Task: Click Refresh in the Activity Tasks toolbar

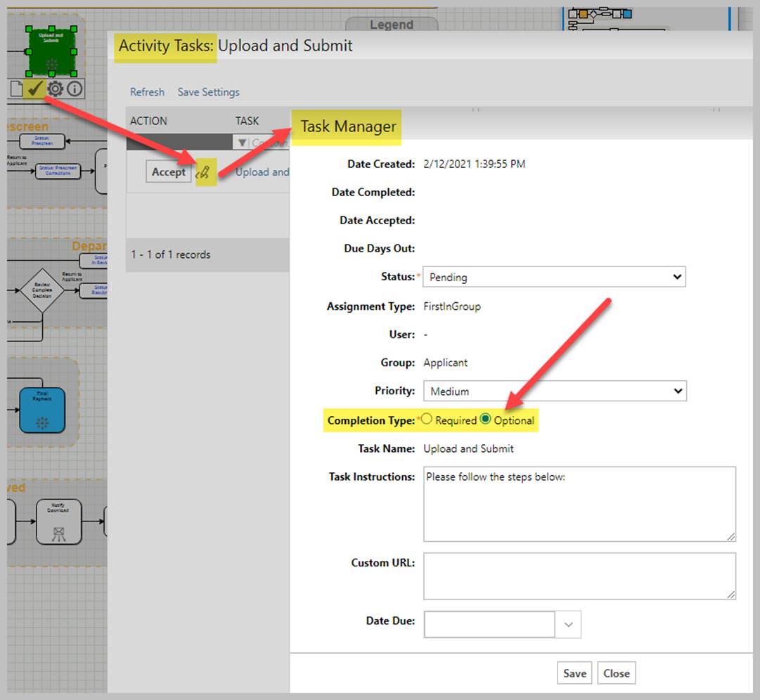Action: (147, 92)
